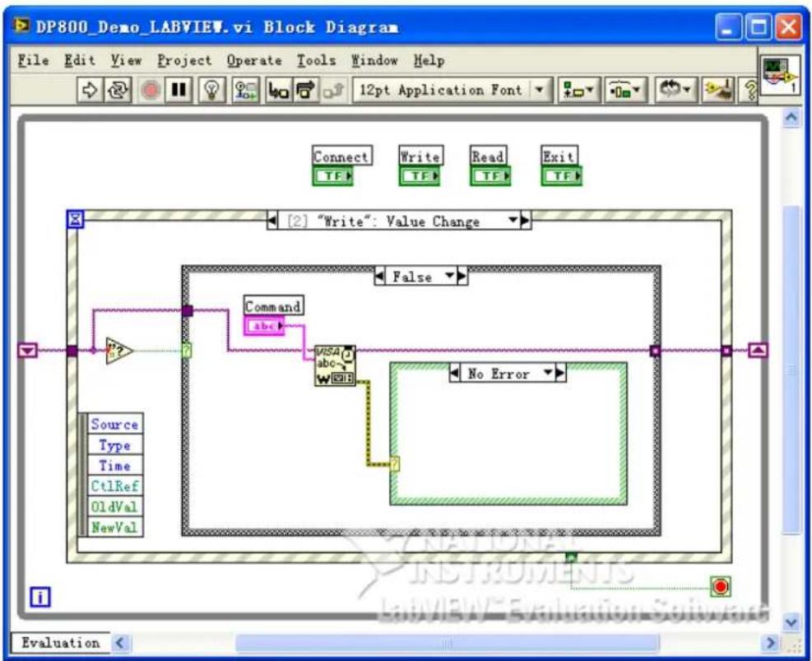Click the Connect terminal label
812x661 pixels.
[x=341, y=156]
